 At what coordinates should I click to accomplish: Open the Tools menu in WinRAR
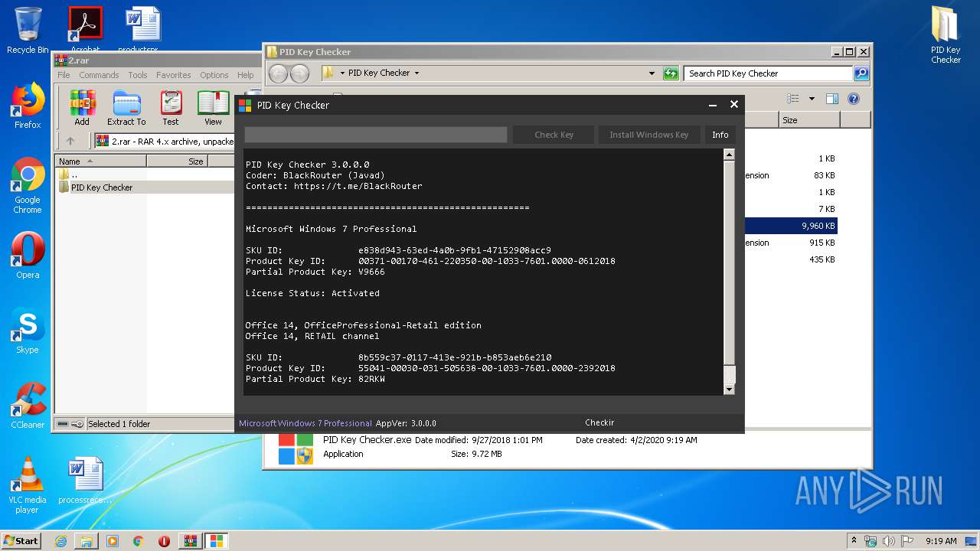[x=138, y=75]
